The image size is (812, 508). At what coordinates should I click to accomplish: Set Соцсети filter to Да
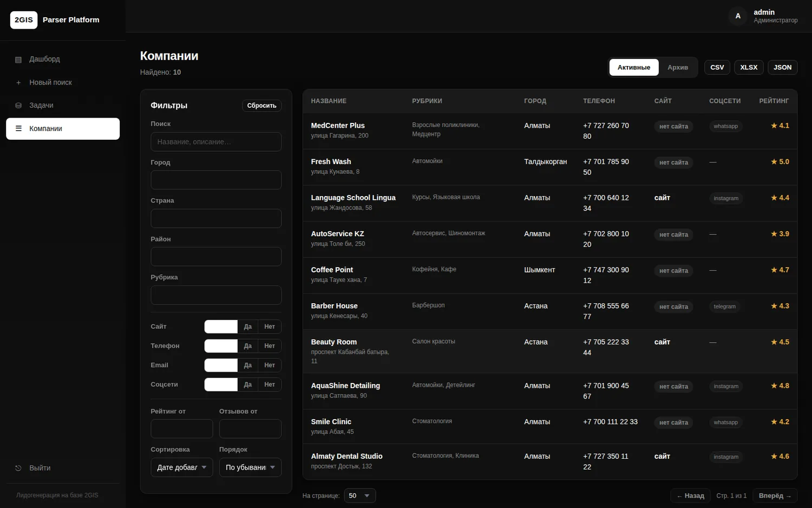[248, 385]
